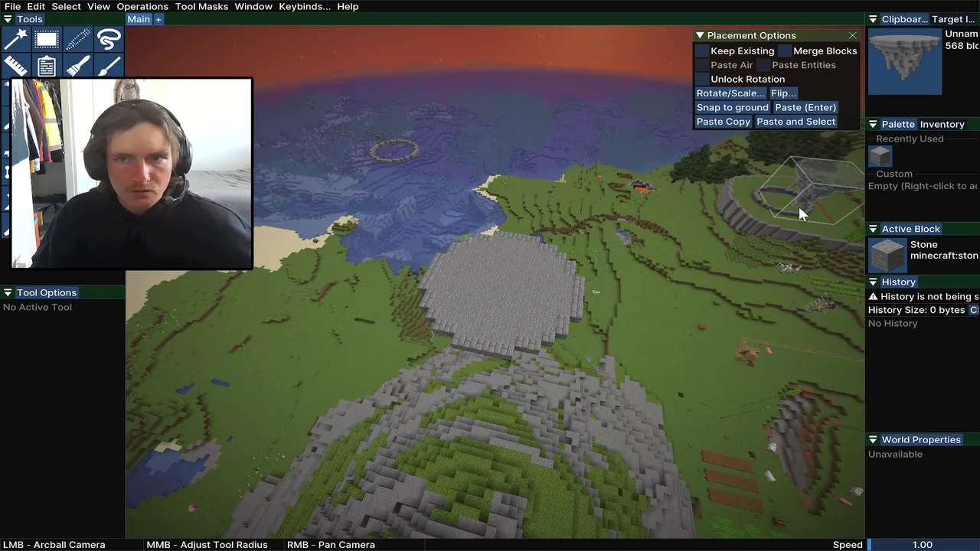Add a new viewport tab with plus
This screenshot has width=980, height=551.
(x=158, y=19)
